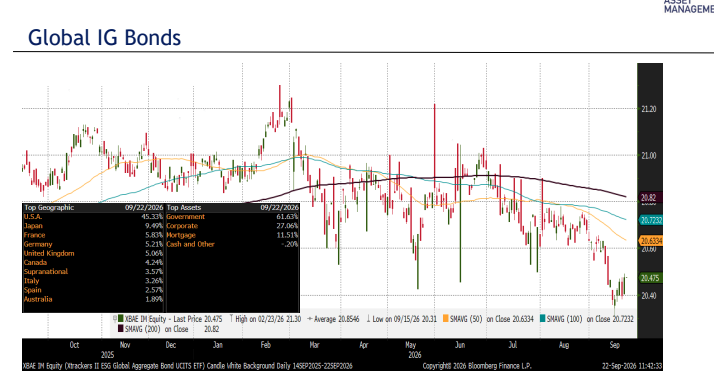Click the Apr label on the time axis
714x382 pixels.
coord(363,345)
